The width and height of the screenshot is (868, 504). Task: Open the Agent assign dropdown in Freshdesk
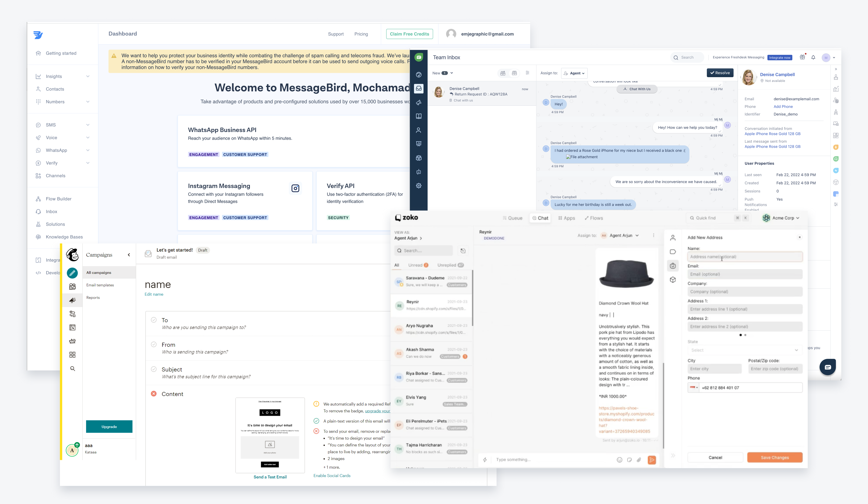click(574, 73)
